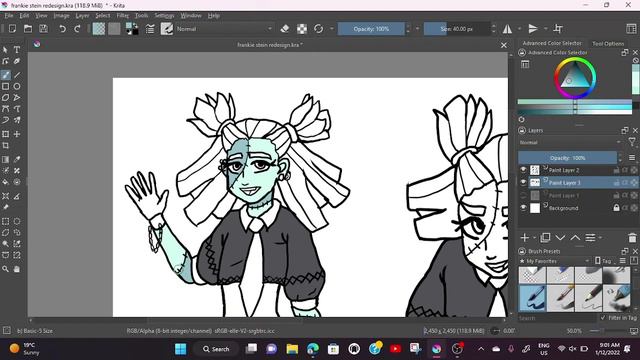
Task: Redo the last action
Action: 77,29
